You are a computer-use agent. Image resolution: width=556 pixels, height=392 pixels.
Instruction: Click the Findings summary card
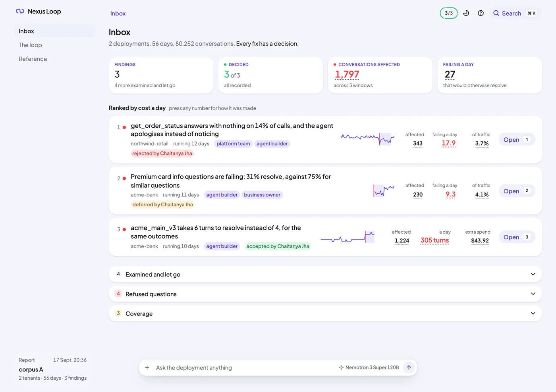click(x=161, y=75)
